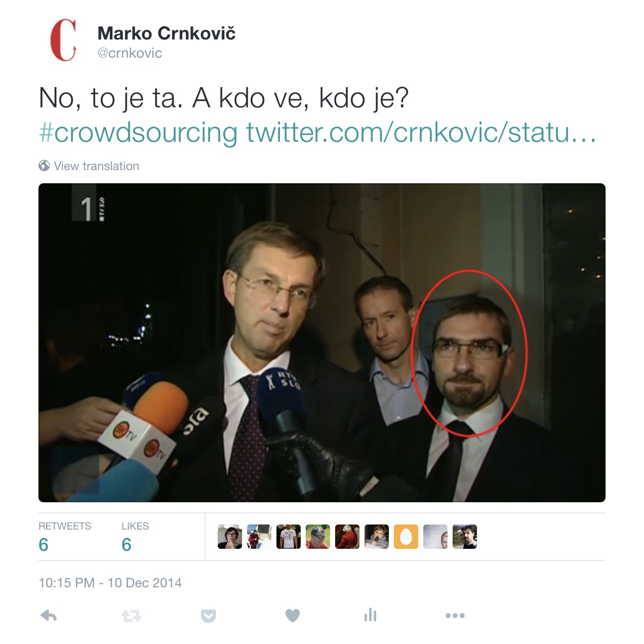Open the more options ellipsis
This screenshot has height=644, width=644.
[455, 616]
